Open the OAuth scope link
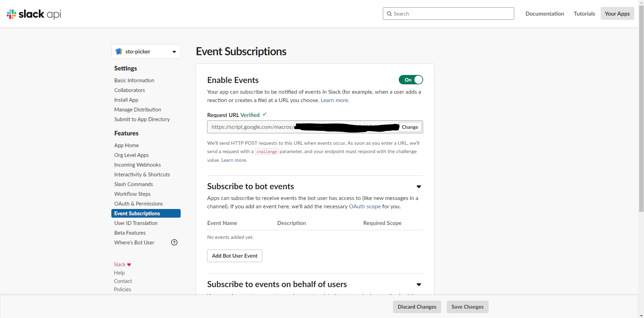This screenshot has height=318, width=644. (x=365, y=207)
